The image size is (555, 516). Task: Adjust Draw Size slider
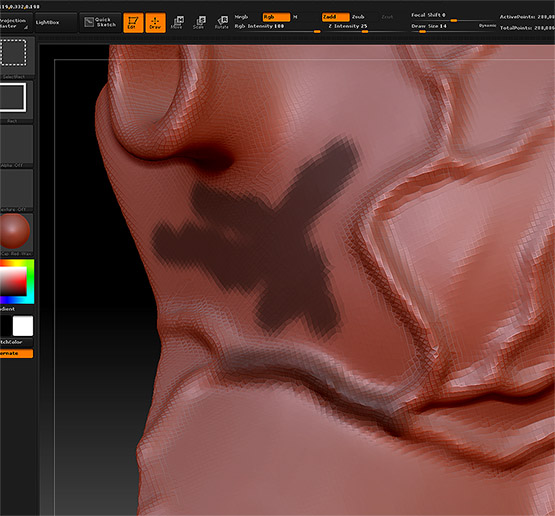coord(444,27)
